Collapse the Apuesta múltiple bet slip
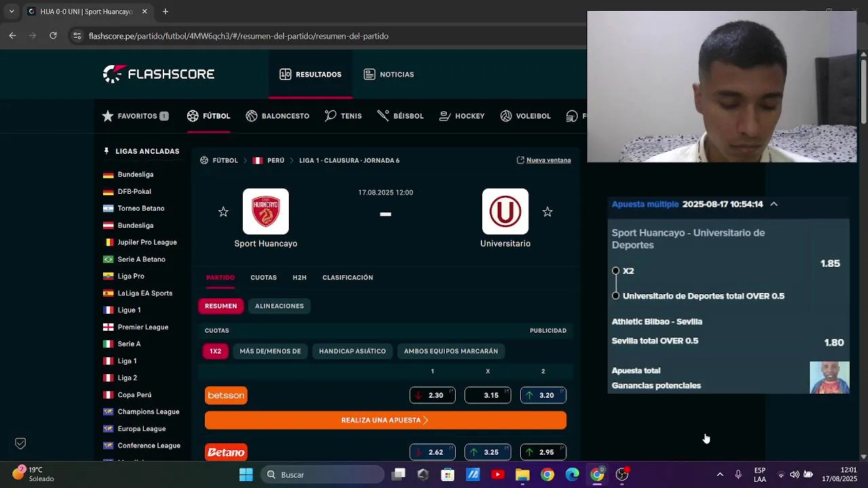Viewport: 868px width, 488px height. tap(774, 204)
